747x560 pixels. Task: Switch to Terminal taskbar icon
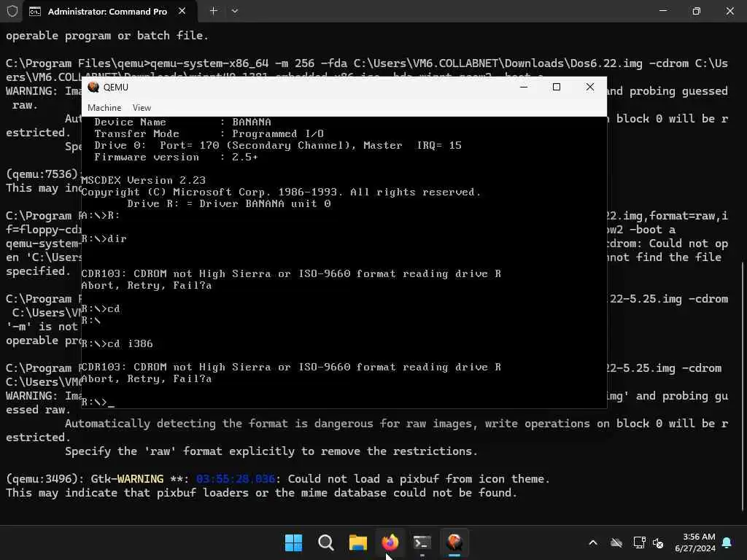click(422, 542)
